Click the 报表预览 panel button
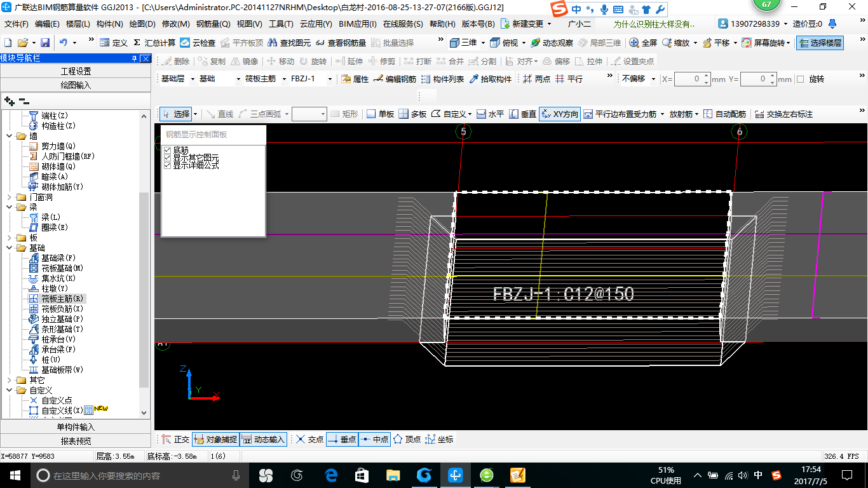868x488 pixels. click(x=76, y=441)
